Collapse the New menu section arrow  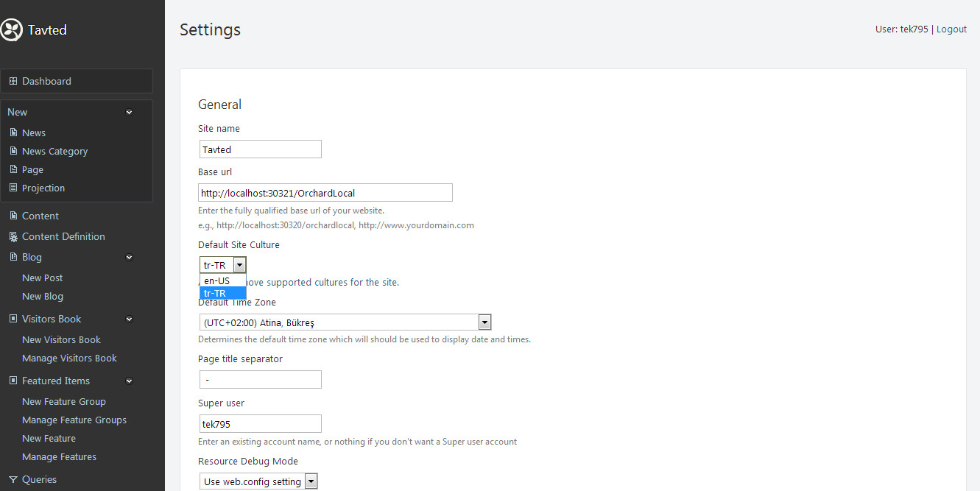(x=129, y=113)
